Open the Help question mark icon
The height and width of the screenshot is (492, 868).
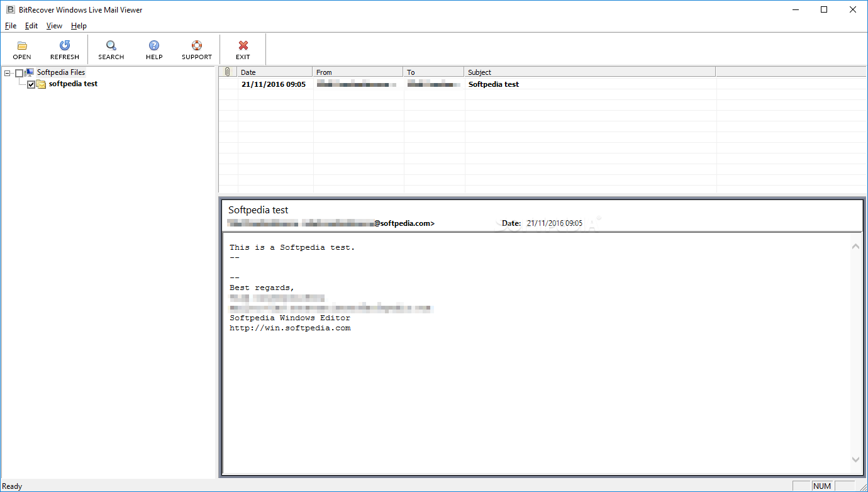tap(154, 45)
